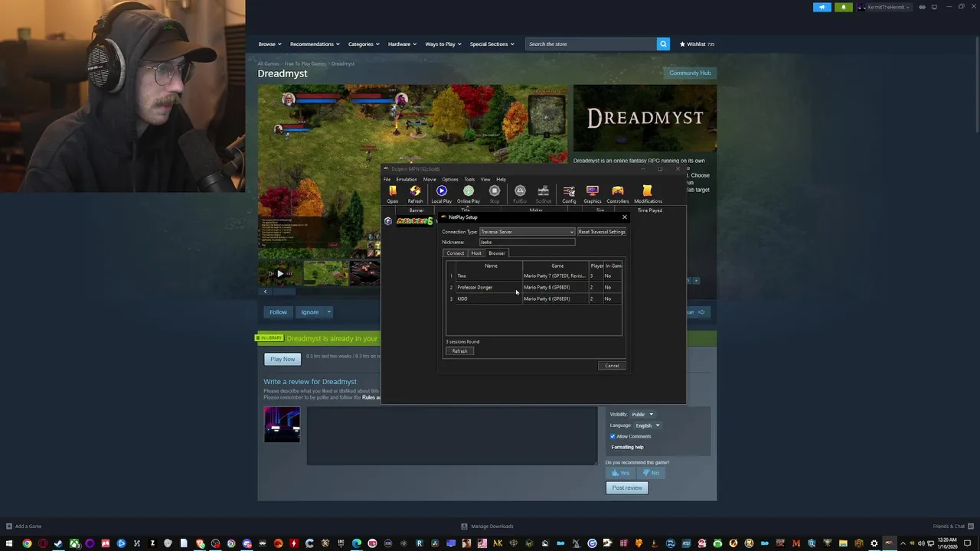Expand the Ways to Play store menu
980x551 pixels.
tap(443, 44)
